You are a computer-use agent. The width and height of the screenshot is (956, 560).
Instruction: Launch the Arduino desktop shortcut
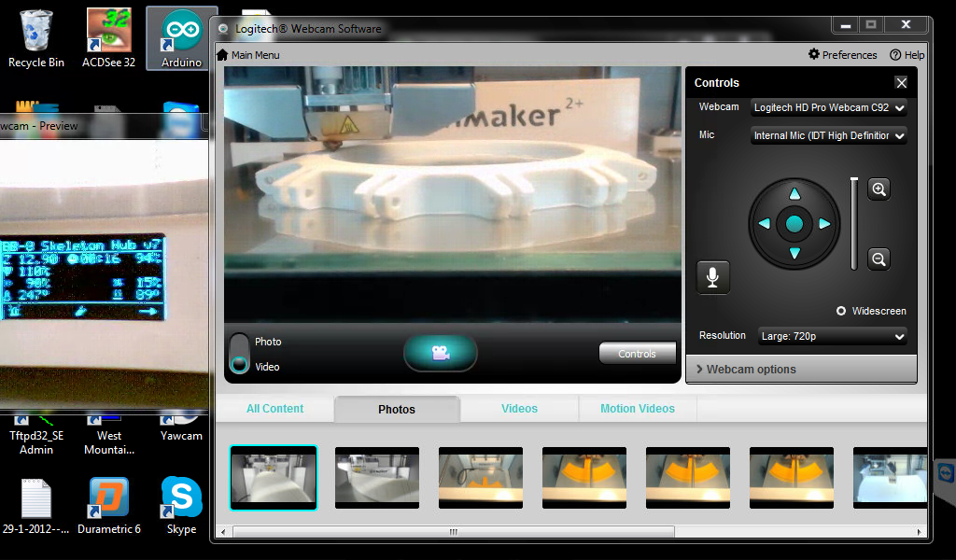click(181, 37)
